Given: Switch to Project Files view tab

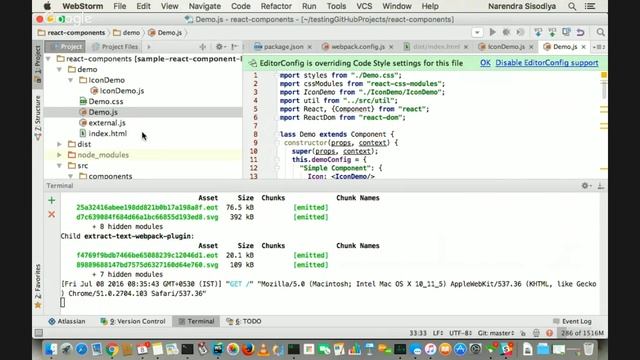Looking at the screenshot, I should click(115, 47).
